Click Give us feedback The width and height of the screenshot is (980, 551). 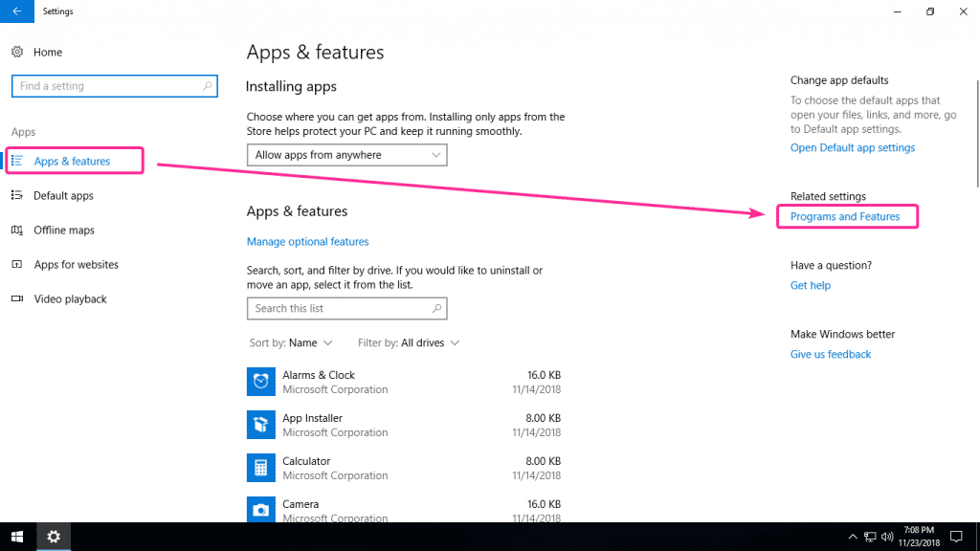click(830, 353)
